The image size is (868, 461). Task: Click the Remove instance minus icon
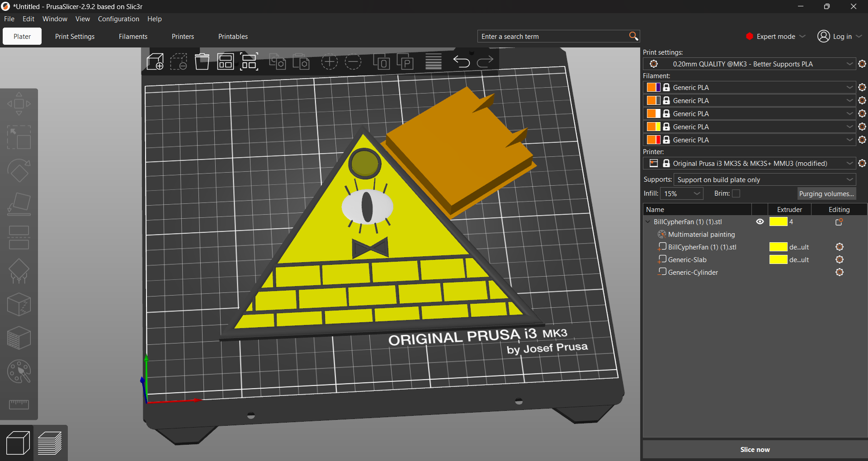click(x=353, y=61)
